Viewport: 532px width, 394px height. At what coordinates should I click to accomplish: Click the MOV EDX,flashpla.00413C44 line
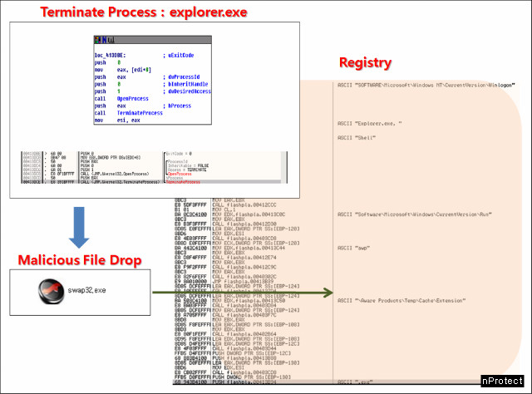click(x=249, y=248)
